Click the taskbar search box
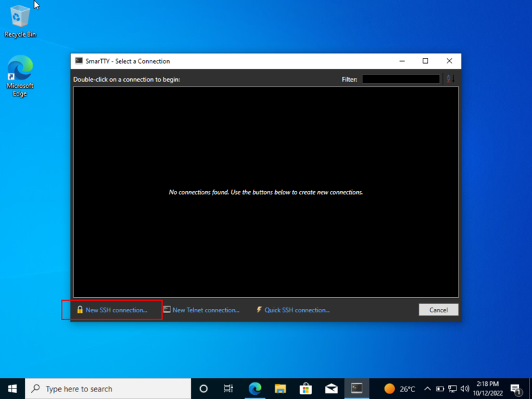This screenshot has height=399, width=532. 107,389
